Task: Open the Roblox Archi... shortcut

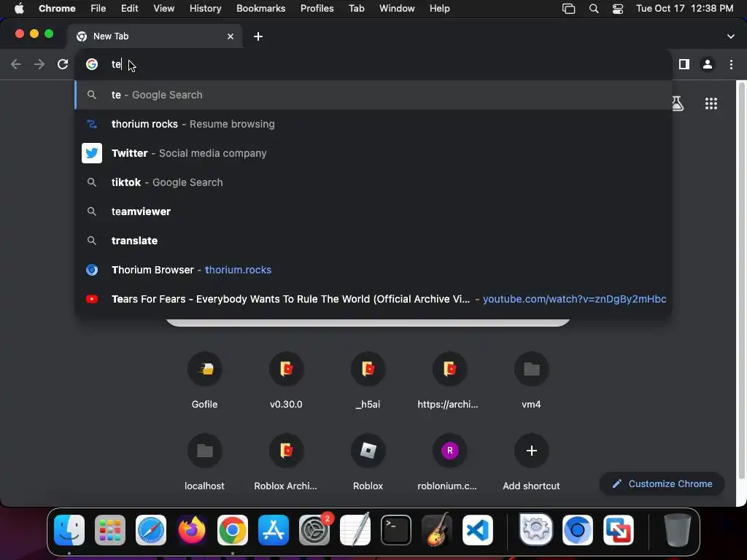Action: [x=286, y=462]
